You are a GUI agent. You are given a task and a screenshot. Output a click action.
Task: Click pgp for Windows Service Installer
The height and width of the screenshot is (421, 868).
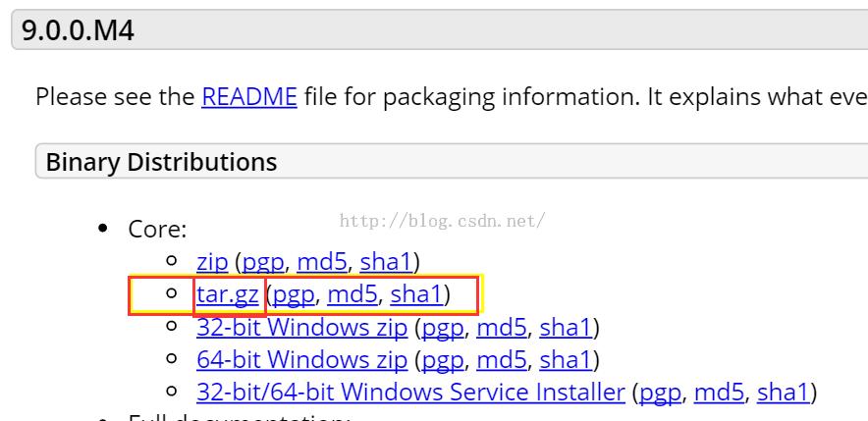tap(660, 393)
